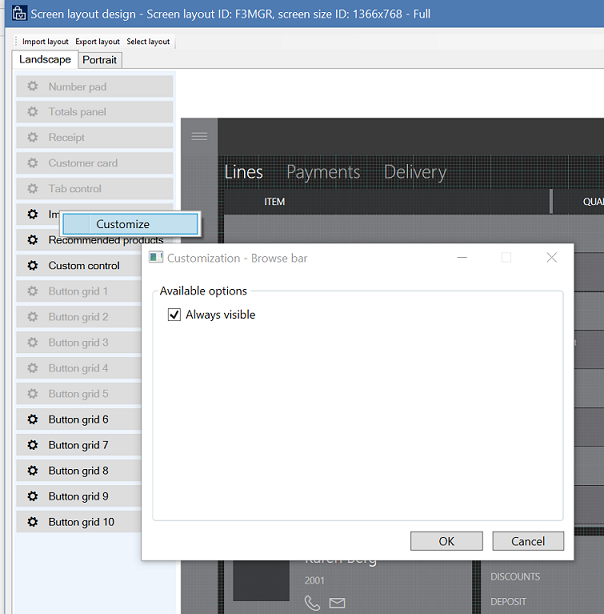The height and width of the screenshot is (614, 604).
Task: Click the Screen layout design window icon
Action: 19,14
